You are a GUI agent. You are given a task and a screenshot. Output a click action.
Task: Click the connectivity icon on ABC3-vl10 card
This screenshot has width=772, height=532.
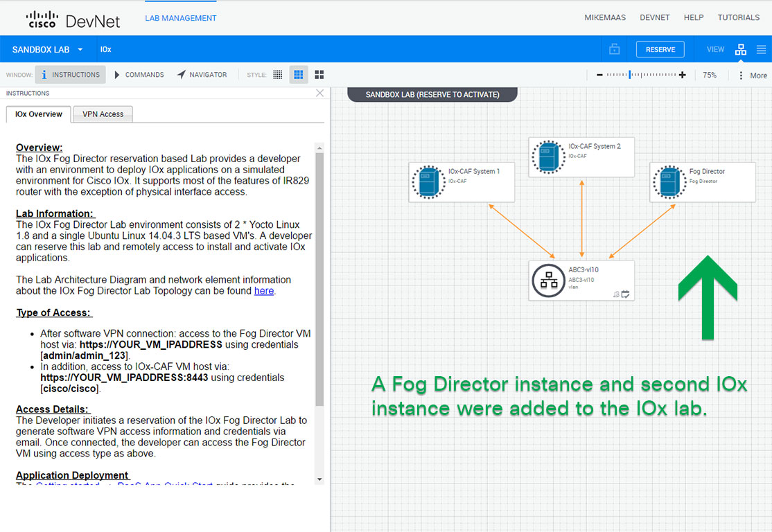[x=625, y=294]
